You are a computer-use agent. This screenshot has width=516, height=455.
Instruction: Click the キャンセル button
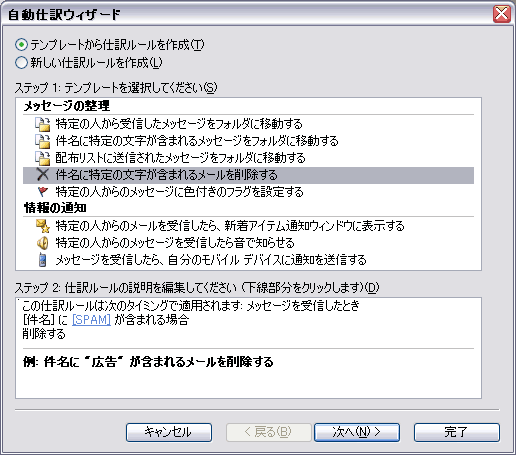pos(169,432)
